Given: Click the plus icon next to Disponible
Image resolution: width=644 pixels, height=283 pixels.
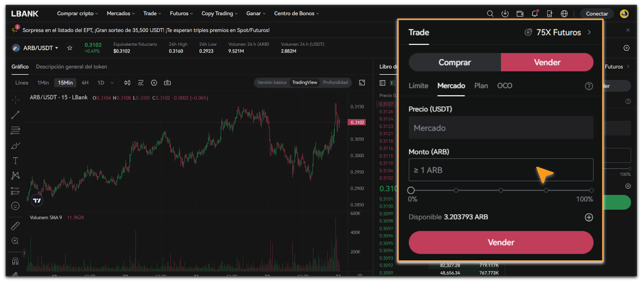Looking at the screenshot, I should [589, 217].
